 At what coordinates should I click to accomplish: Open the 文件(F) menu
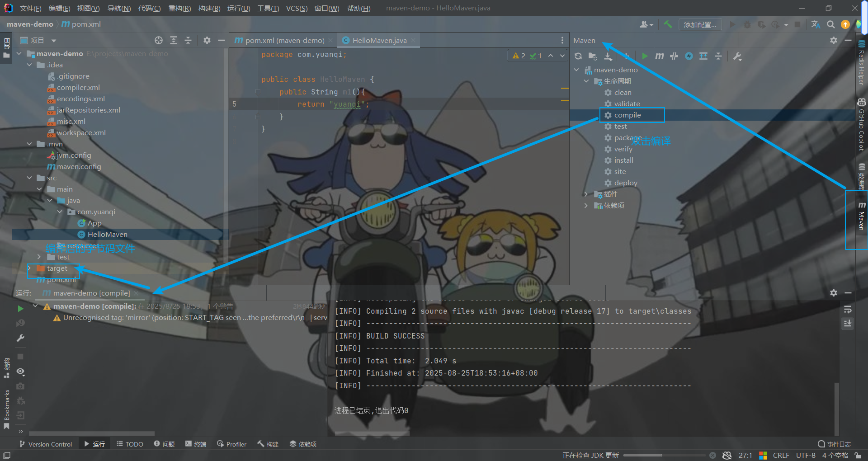pos(31,8)
